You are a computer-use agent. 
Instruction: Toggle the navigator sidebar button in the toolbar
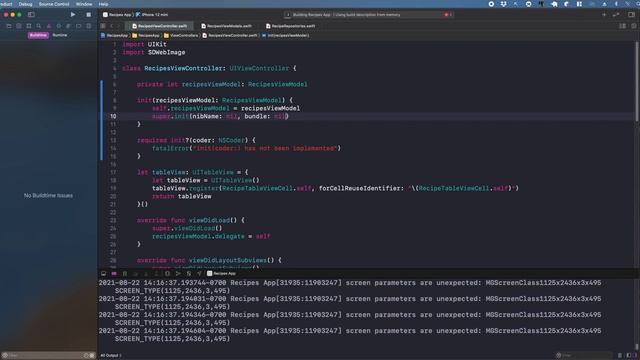tap(31, 14)
